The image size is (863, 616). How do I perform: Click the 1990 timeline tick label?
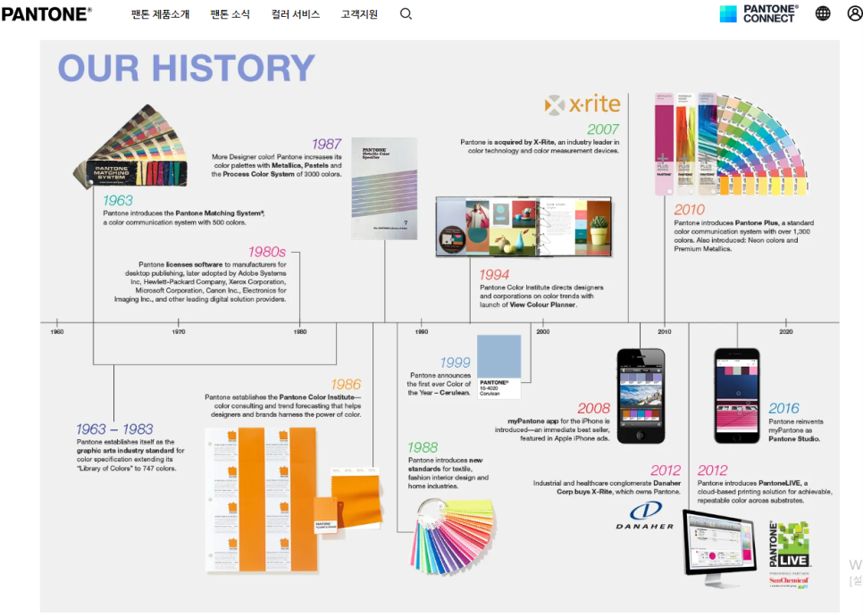[422, 331]
